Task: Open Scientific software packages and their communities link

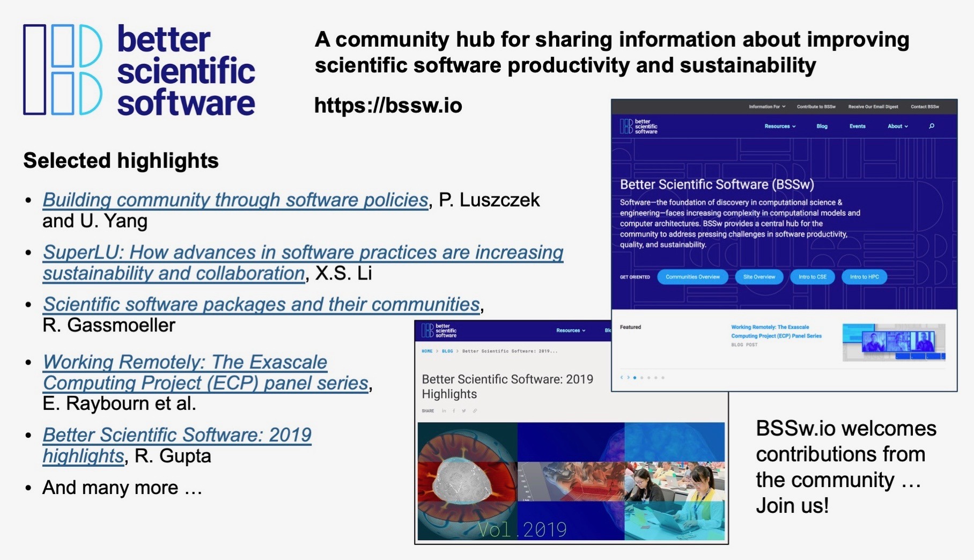Action: [261, 305]
